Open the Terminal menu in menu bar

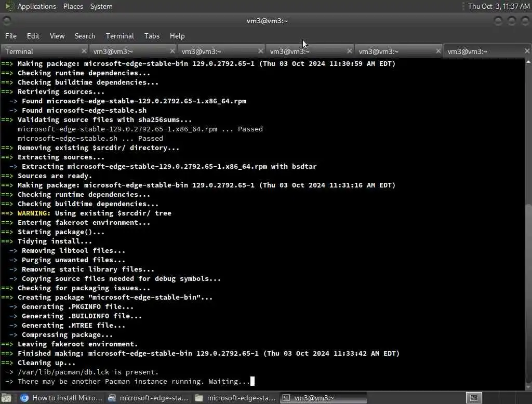tap(120, 36)
